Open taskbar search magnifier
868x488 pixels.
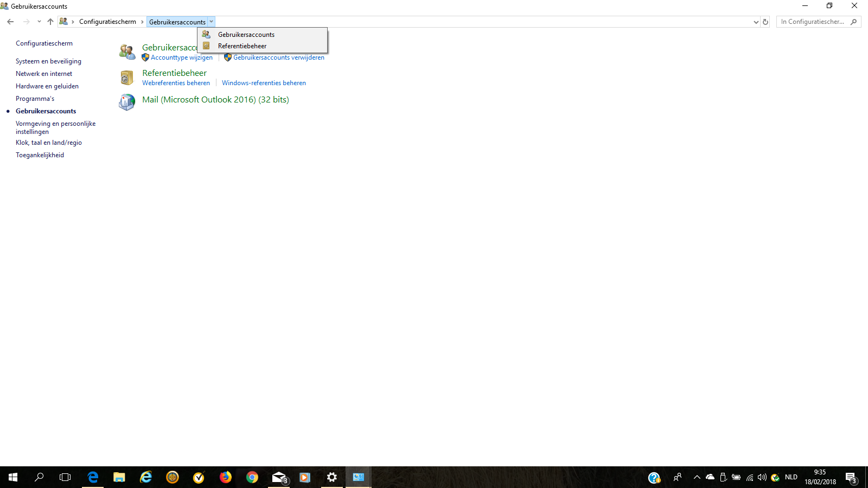(39, 477)
